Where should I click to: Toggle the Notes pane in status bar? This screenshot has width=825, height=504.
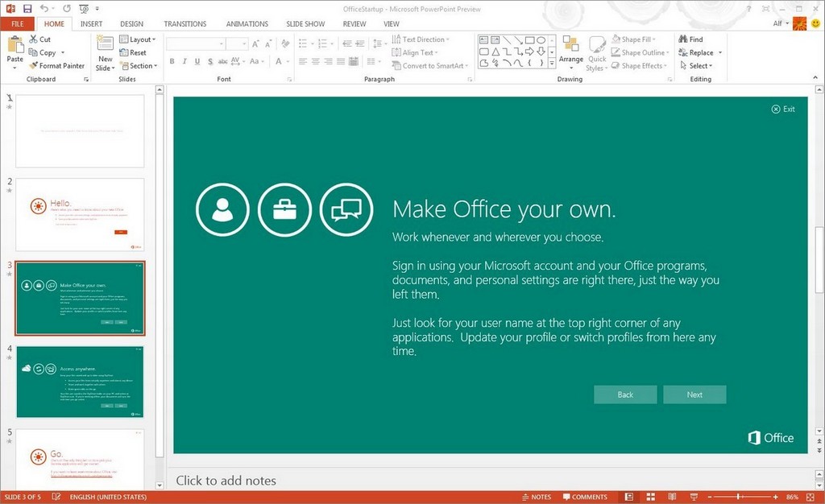[x=536, y=497]
